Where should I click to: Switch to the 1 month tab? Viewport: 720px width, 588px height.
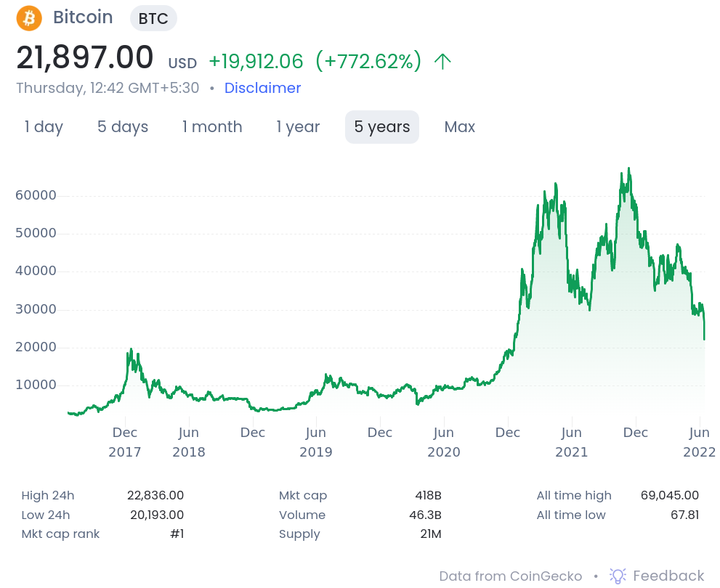click(211, 127)
